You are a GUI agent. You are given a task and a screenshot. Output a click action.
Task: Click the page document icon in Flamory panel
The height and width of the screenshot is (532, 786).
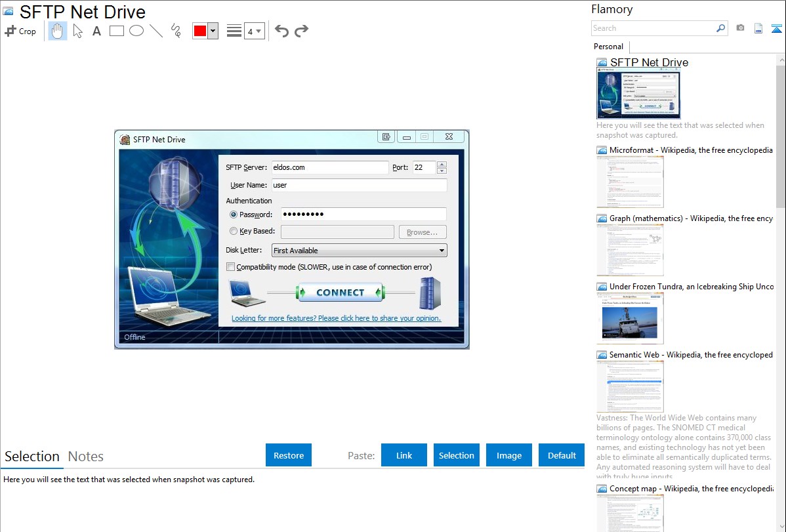[x=758, y=28]
